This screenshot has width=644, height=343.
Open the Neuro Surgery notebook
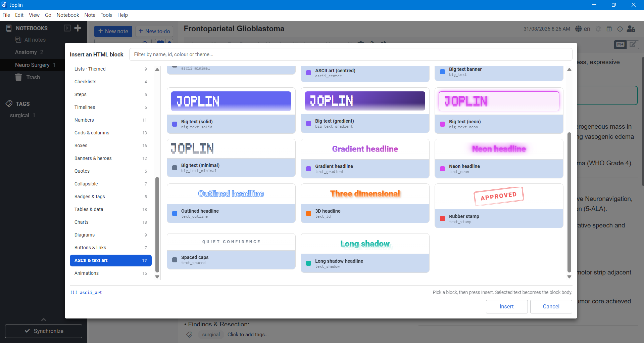click(x=32, y=65)
